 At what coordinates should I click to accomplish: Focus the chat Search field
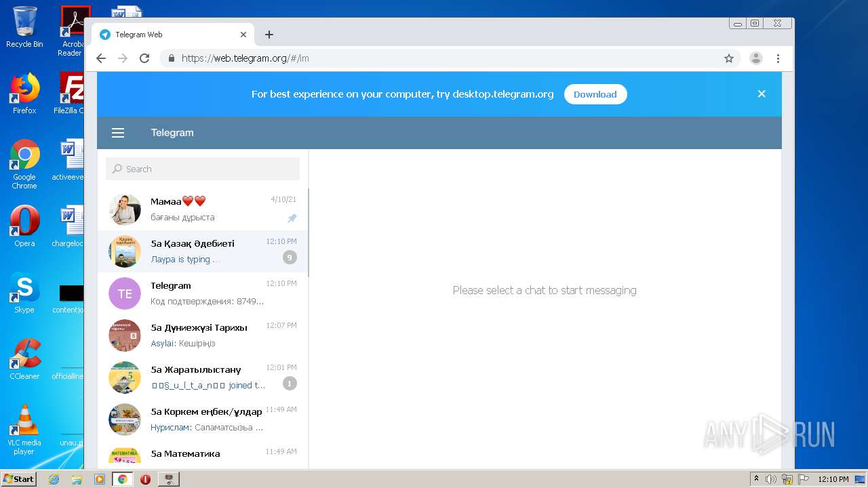tap(203, 169)
